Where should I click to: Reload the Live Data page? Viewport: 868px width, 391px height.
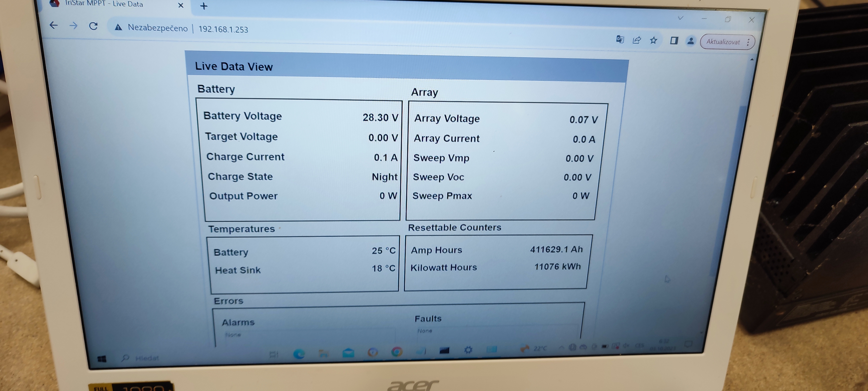[93, 26]
